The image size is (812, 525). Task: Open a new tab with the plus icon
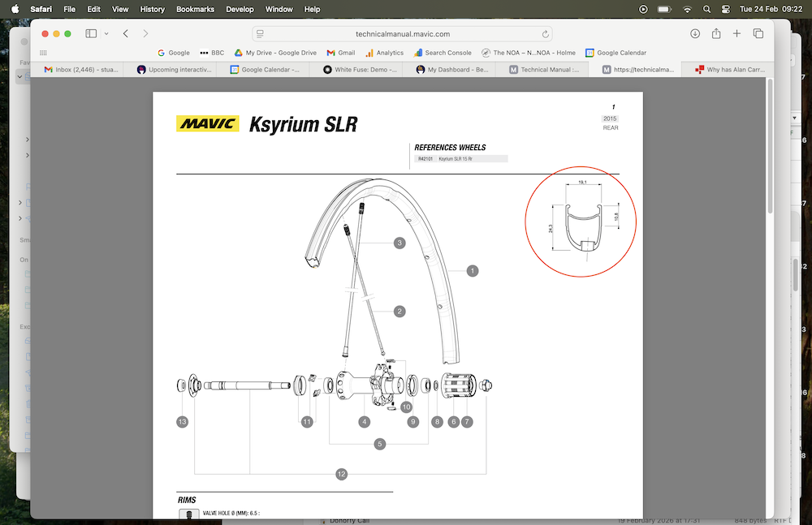click(736, 33)
